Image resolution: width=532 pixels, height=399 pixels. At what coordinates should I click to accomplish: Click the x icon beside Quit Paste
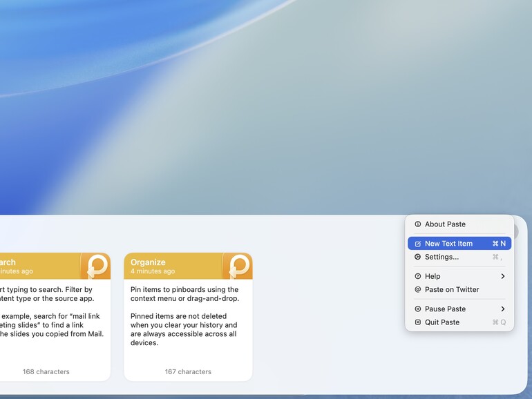click(418, 322)
